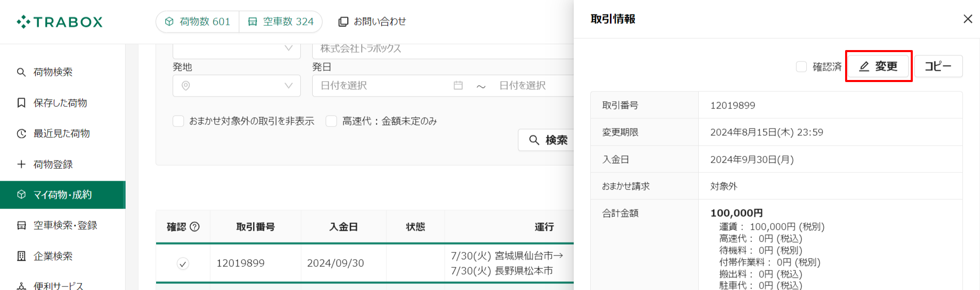The width and height of the screenshot is (980, 290).
Task: Open 空車数 324 counter
Action: pos(281,22)
